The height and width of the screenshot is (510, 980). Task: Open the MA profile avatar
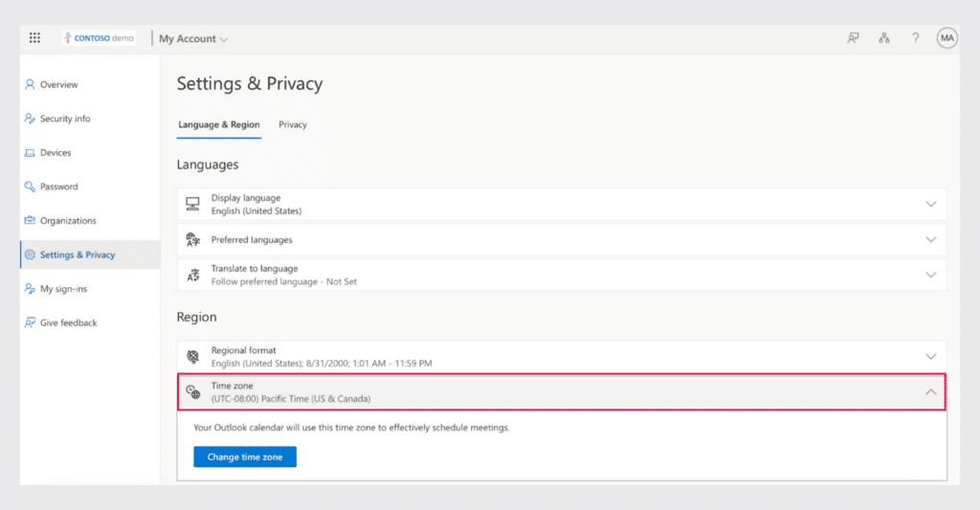(947, 38)
